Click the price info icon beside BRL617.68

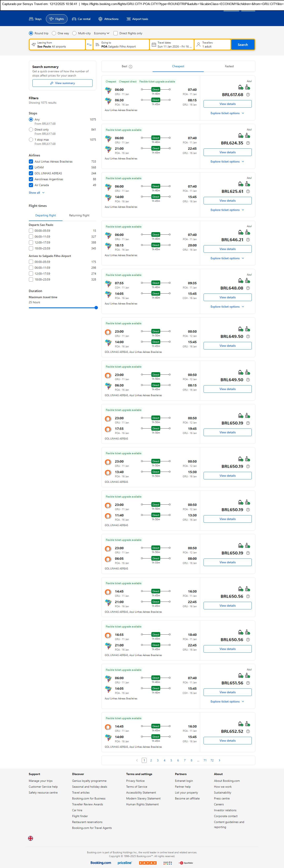248,95
